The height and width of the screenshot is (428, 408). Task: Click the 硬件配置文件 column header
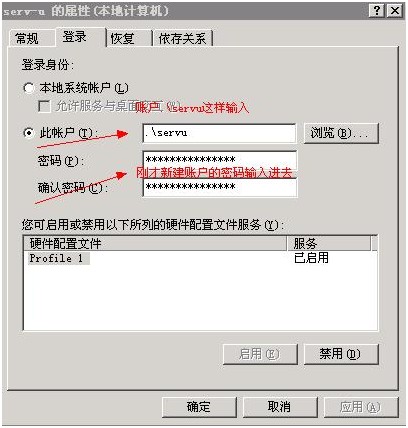[155, 243]
